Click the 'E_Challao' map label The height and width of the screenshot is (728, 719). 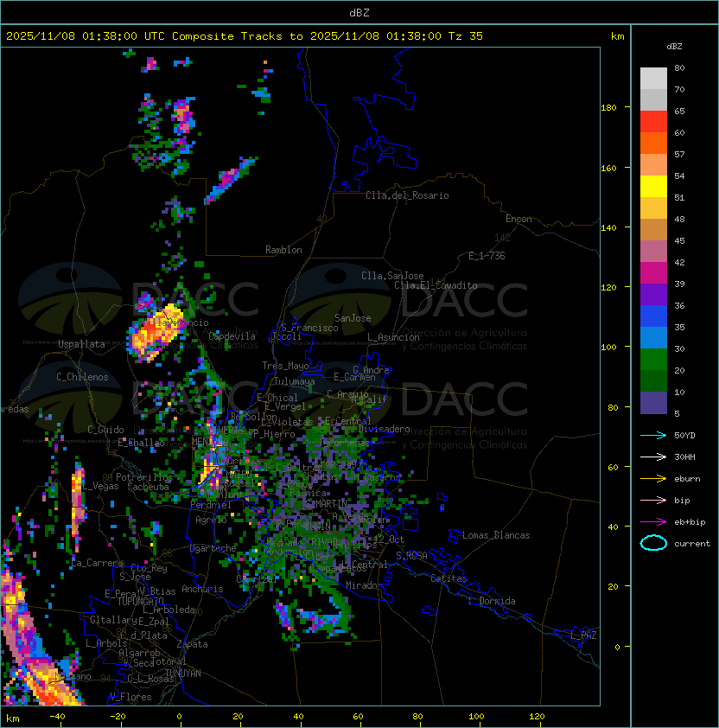click(x=141, y=443)
